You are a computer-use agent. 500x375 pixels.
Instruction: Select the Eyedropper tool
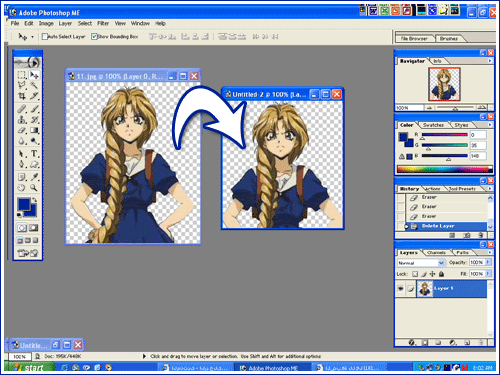pyautogui.click(x=34, y=177)
